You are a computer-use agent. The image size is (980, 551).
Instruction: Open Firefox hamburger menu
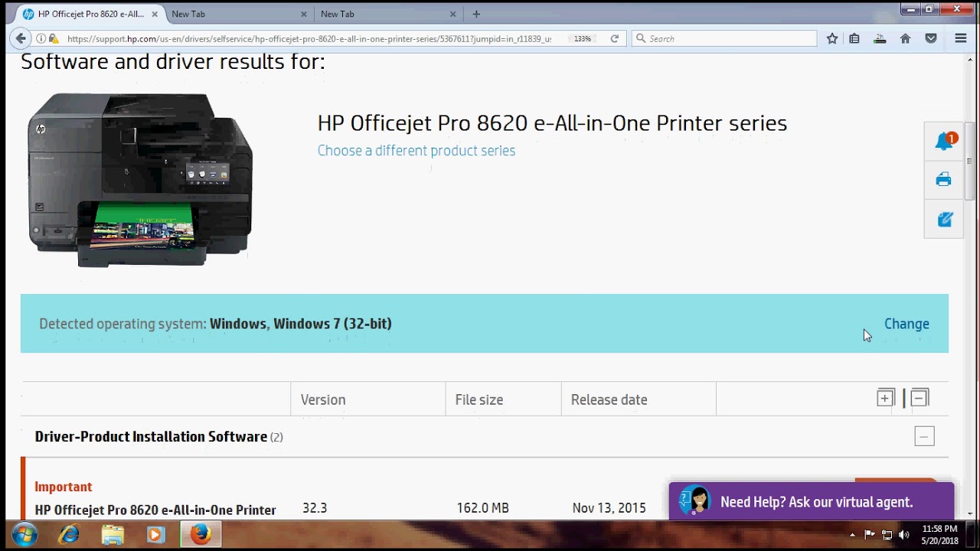coord(961,38)
